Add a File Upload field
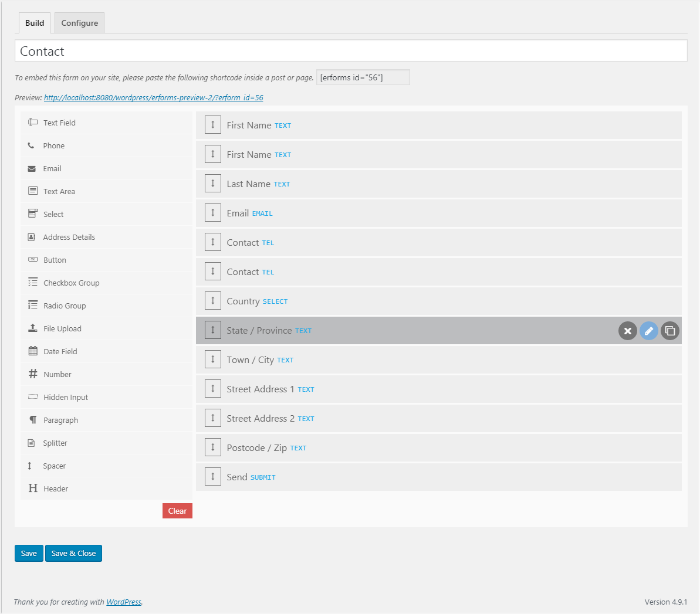The image size is (700, 614). click(x=107, y=329)
